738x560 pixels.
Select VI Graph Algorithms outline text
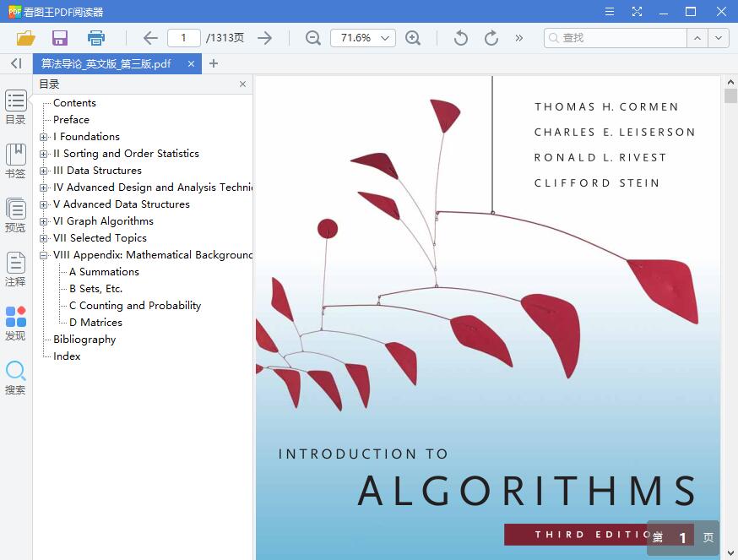click(x=103, y=221)
